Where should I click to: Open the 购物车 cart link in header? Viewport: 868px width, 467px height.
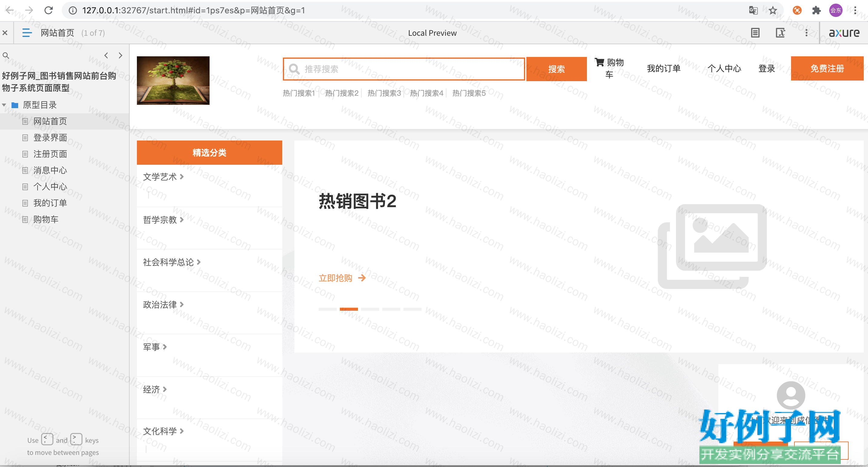(609, 68)
